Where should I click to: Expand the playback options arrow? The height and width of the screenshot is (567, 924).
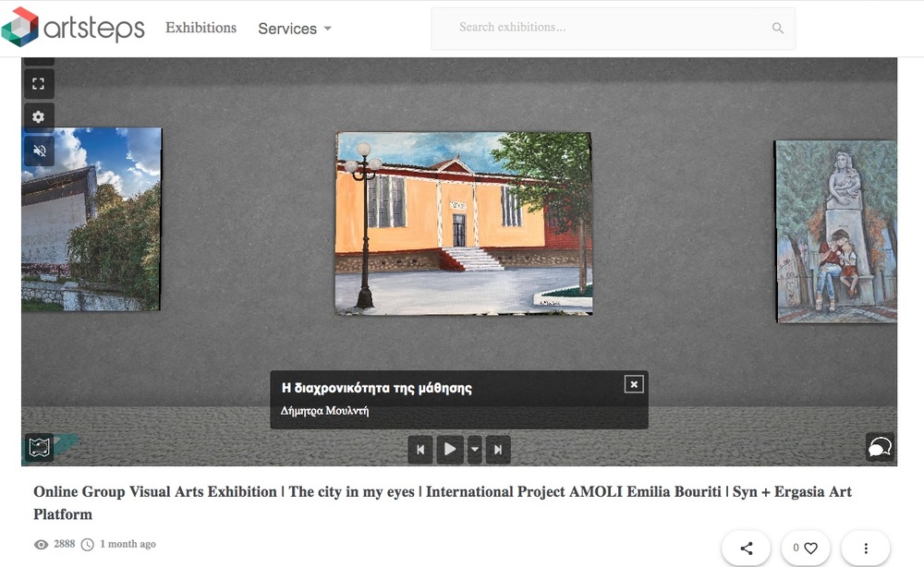click(x=474, y=450)
